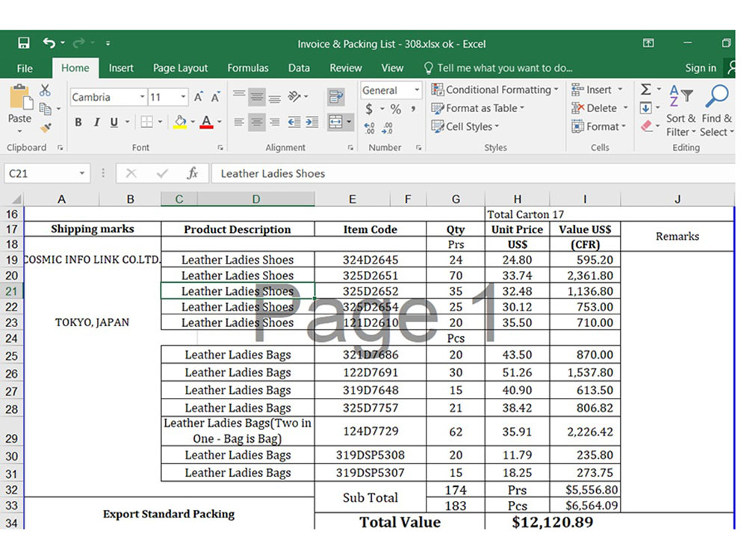The image size is (747, 560).
Task: Decrease font size with the smaller A icon
Action: pos(215,97)
